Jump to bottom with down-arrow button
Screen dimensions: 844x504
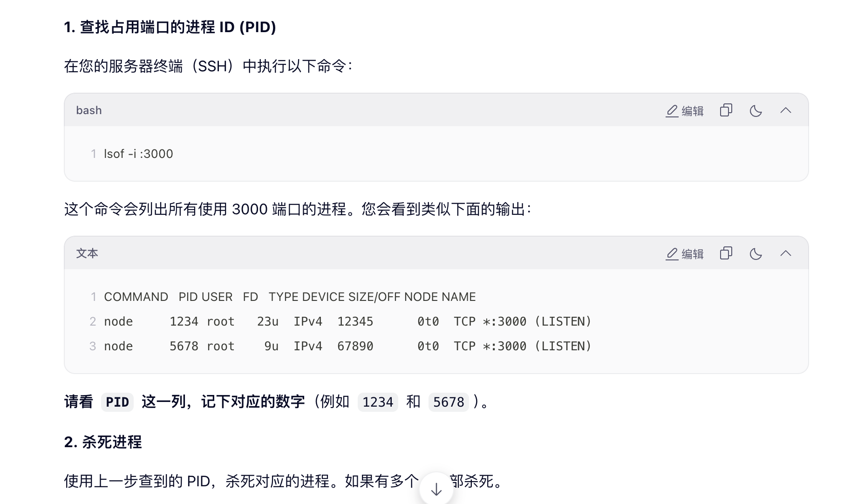436,489
